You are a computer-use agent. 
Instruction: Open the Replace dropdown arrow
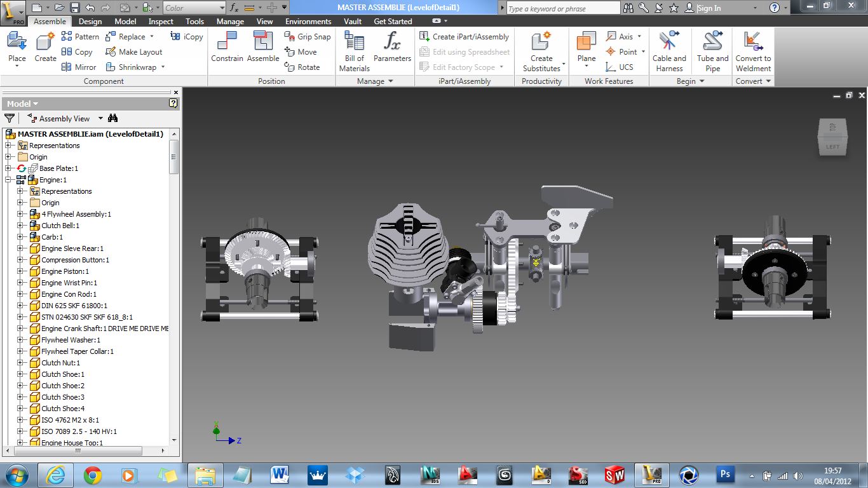click(x=152, y=37)
